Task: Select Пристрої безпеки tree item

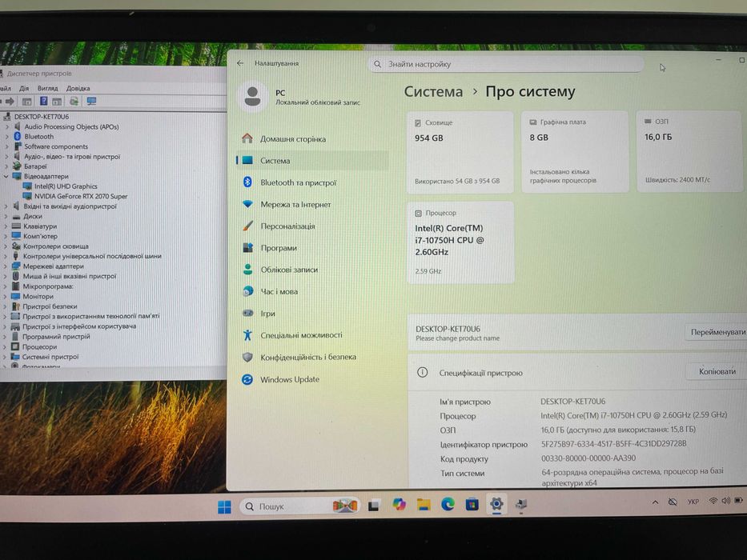Action: (50, 306)
